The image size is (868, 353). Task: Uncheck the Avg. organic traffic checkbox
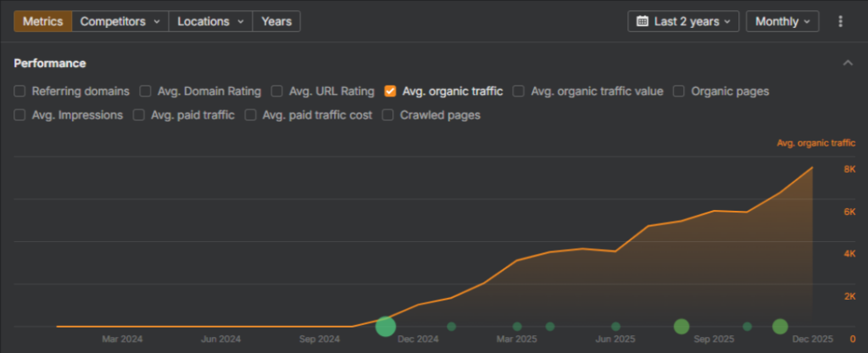[x=390, y=91]
